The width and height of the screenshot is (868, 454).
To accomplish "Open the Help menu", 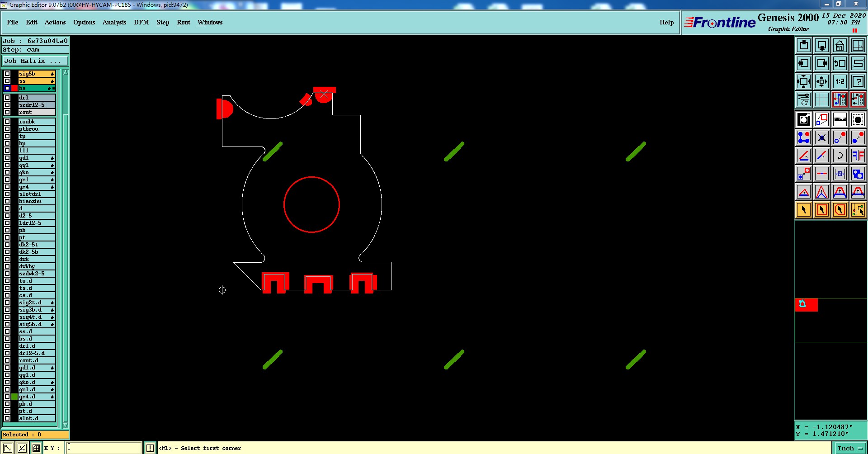I will click(666, 22).
